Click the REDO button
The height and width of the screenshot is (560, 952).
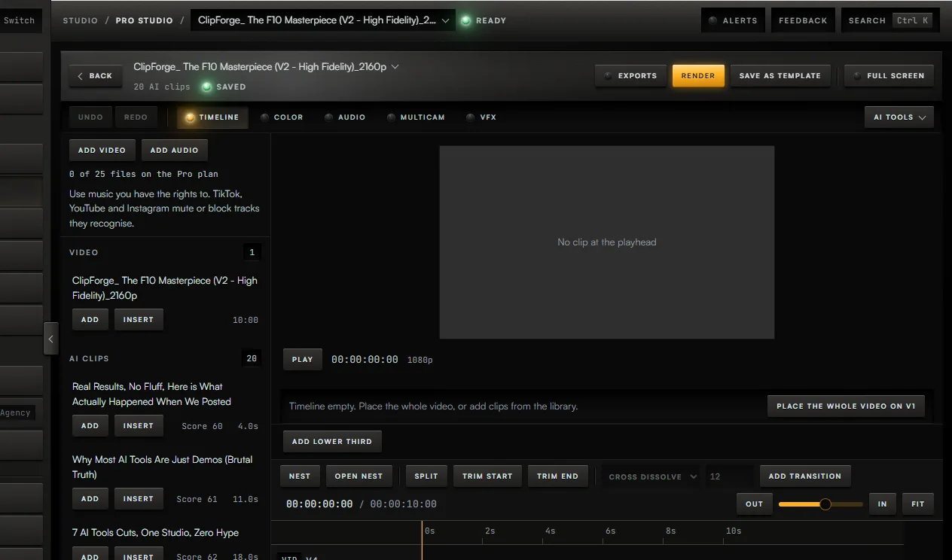(136, 117)
